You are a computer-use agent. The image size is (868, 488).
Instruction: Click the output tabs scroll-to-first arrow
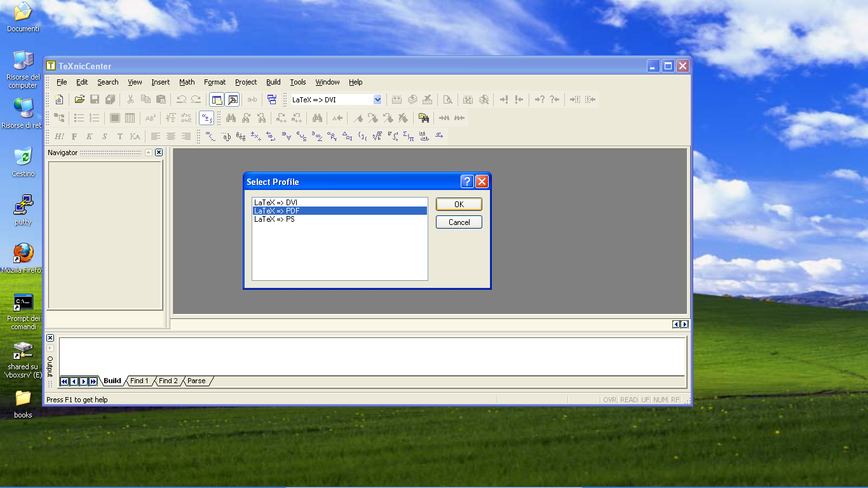click(64, 381)
